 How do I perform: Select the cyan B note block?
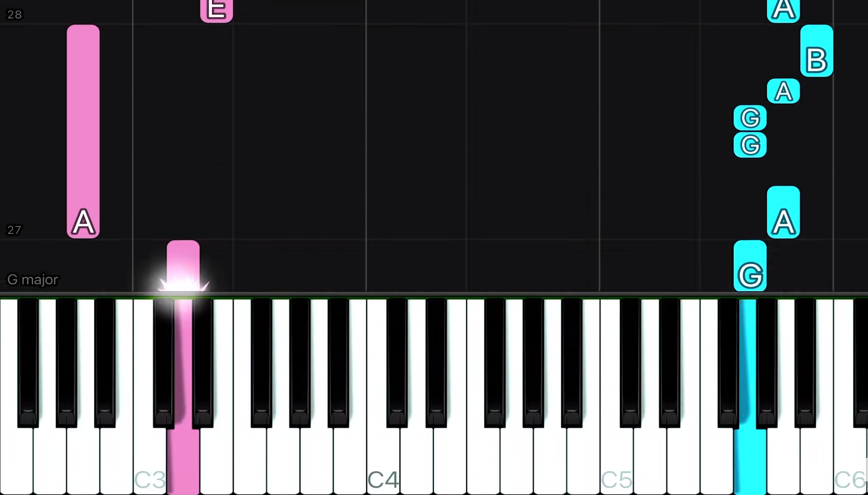pos(816,51)
